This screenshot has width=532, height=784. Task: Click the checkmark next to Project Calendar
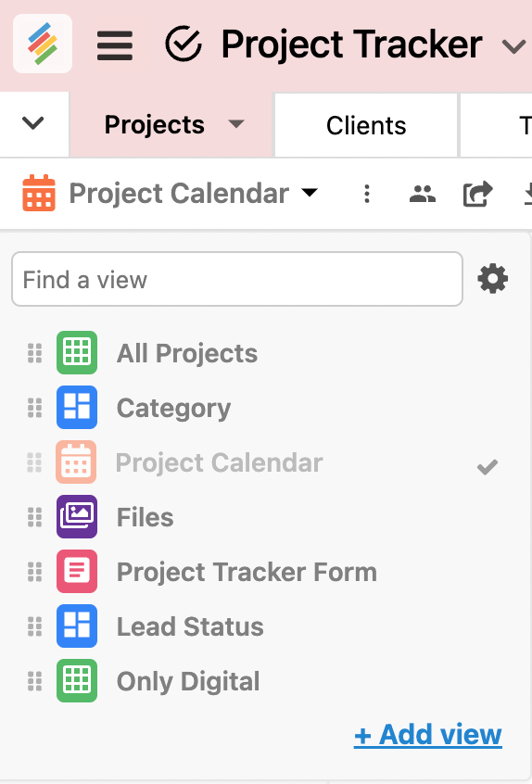click(x=487, y=466)
